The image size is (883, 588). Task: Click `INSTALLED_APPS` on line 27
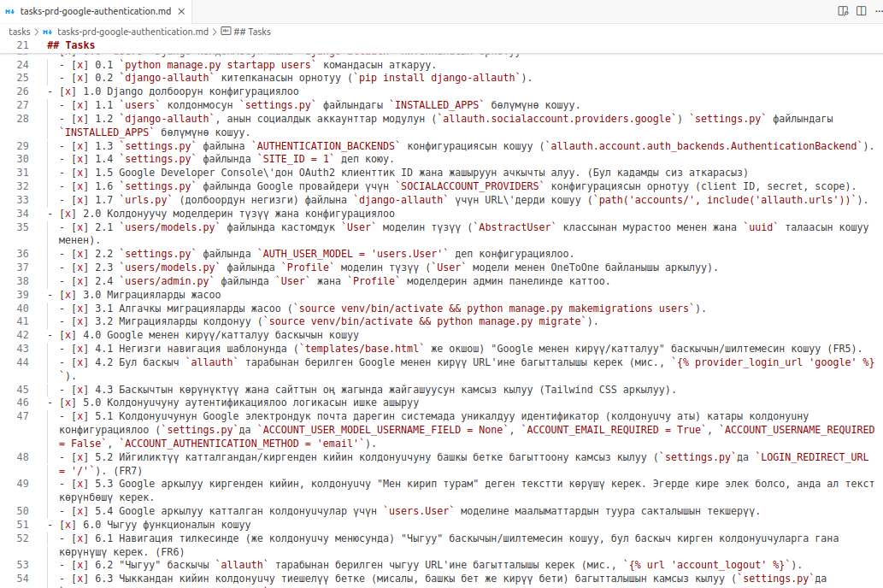(x=437, y=105)
